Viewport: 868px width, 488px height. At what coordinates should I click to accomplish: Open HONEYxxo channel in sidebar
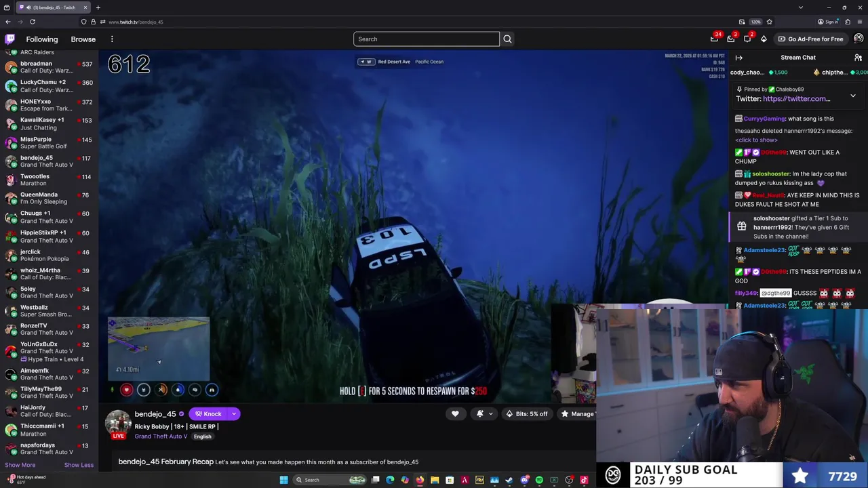coord(49,105)
